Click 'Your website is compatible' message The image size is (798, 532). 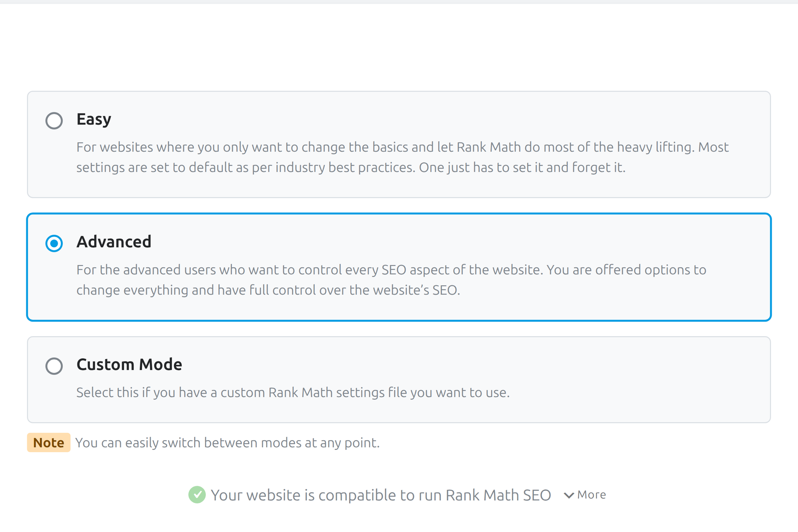pos(381,495)
